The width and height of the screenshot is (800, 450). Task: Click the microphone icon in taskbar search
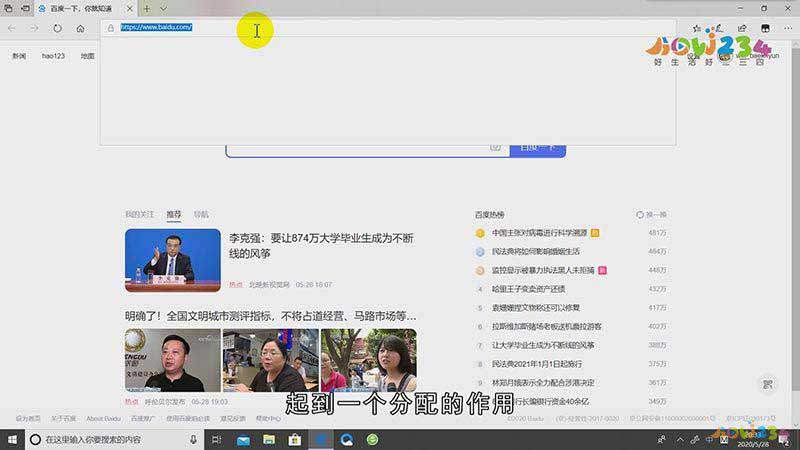click(193, 439)
